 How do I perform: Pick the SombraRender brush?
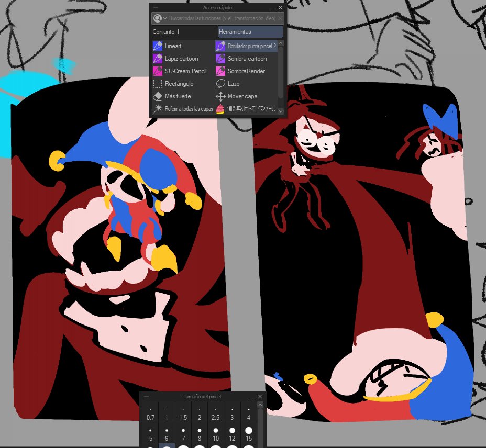point(246,71)
